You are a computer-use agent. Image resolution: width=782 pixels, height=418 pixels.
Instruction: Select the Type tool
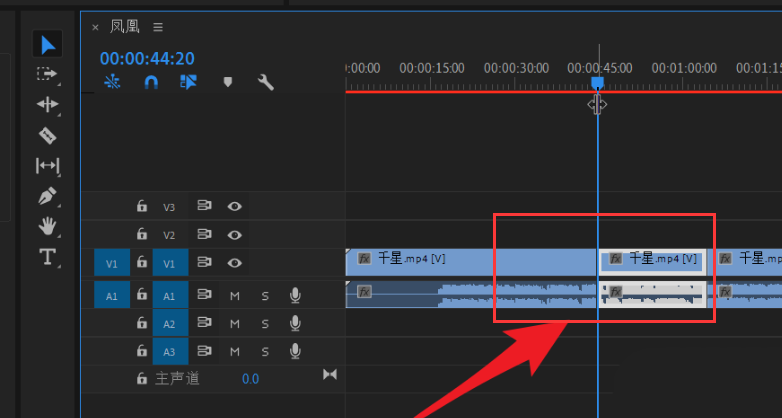(47, 257)
